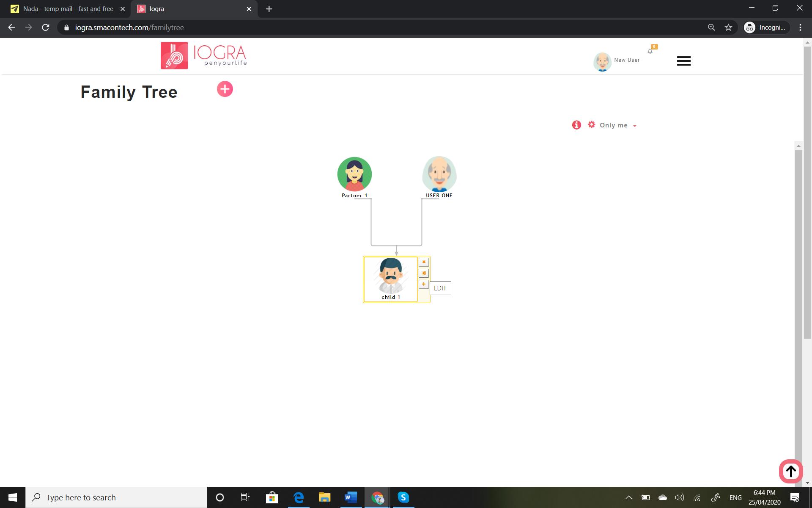Select the Iogra browser tab

tap(194, 9)
